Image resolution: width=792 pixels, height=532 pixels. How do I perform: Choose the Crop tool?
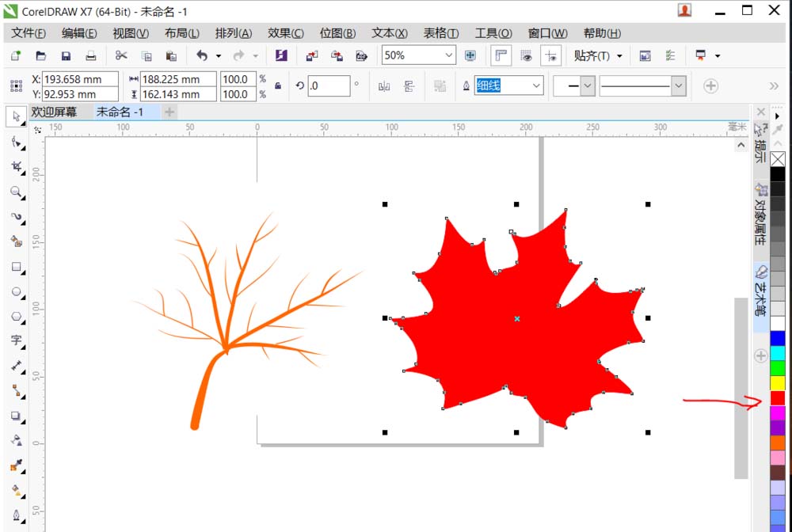click(x=16, y=167)
